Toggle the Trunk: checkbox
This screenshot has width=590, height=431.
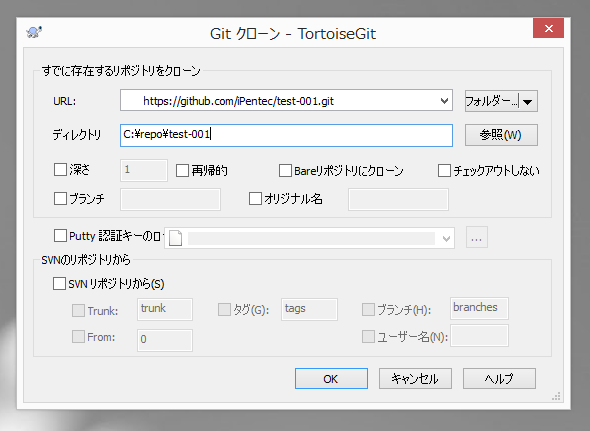[78, 311]
